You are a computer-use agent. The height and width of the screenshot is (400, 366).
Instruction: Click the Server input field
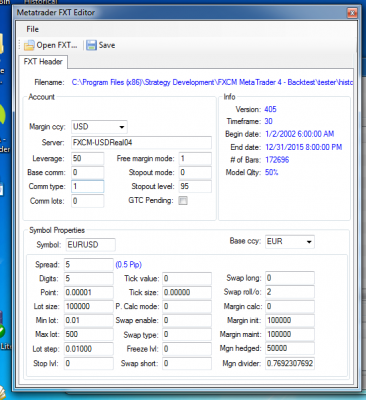[x=141, y=142]
